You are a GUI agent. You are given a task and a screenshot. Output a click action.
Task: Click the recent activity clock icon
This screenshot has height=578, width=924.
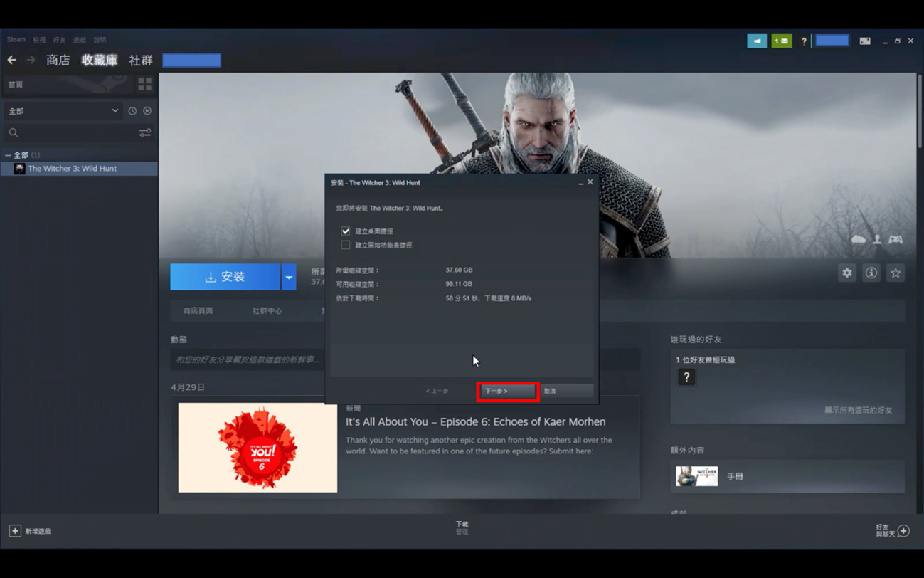pos(132,111)
